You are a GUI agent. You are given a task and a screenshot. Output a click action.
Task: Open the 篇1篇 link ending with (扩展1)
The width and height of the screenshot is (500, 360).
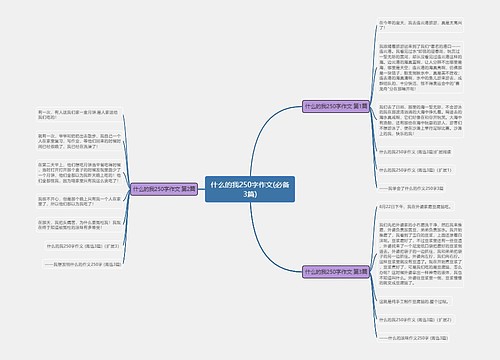[x=415, y=170]
